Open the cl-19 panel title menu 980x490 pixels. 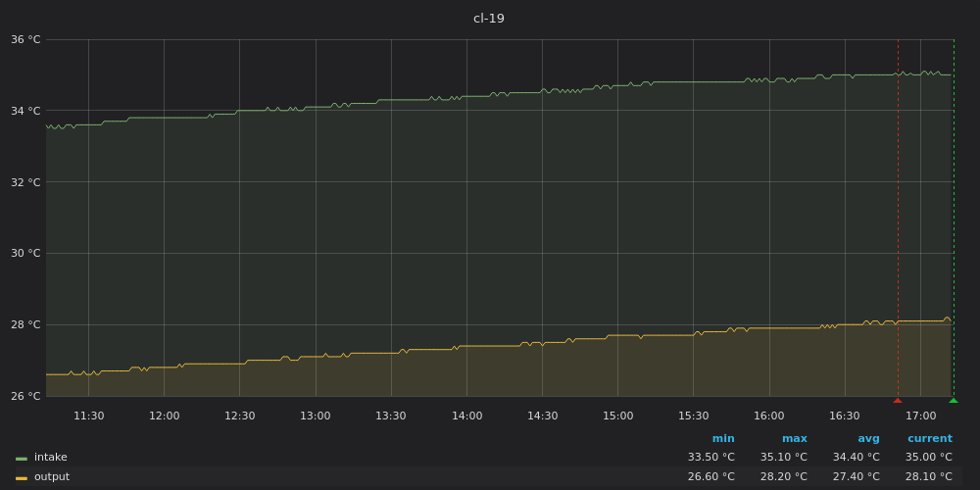489,19
